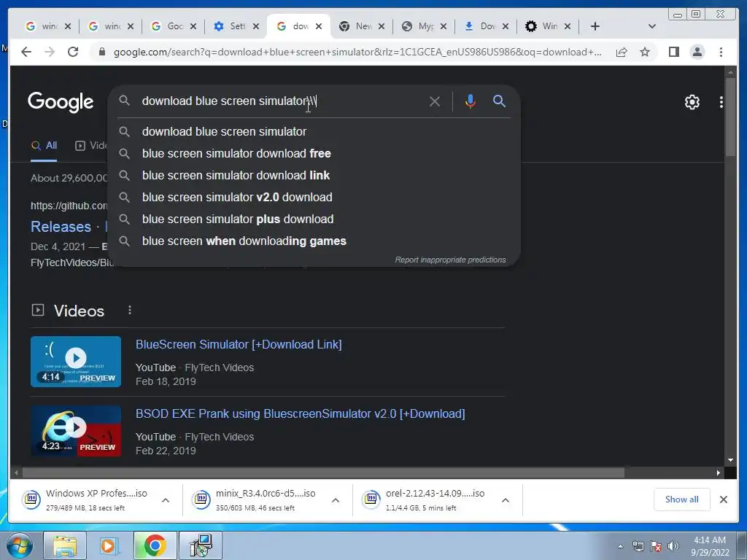747x560 pixels.
Task: Click the volume icon in system tray
Action: pos(673,546)
